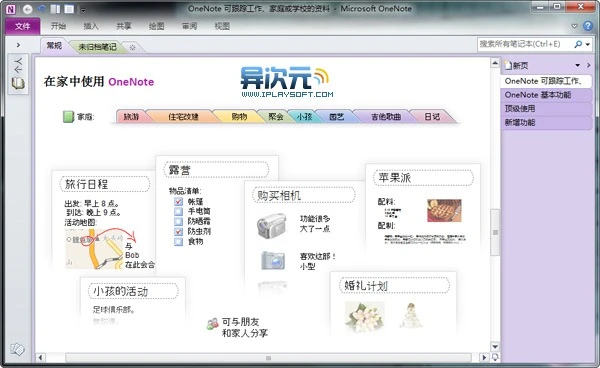Undo the last action via Undo icon
Screen dimensions: 600x368
point(41,9)
